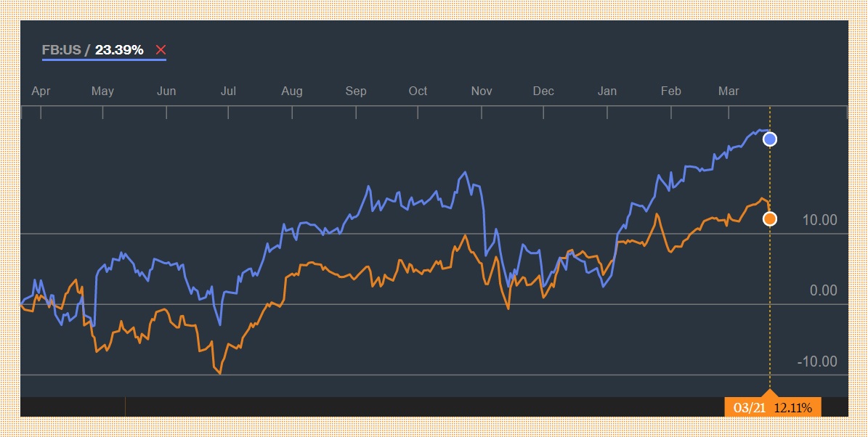Viewport: 868px width, 437px height.
Task: Click the blue data point marker
Action: 770,139
